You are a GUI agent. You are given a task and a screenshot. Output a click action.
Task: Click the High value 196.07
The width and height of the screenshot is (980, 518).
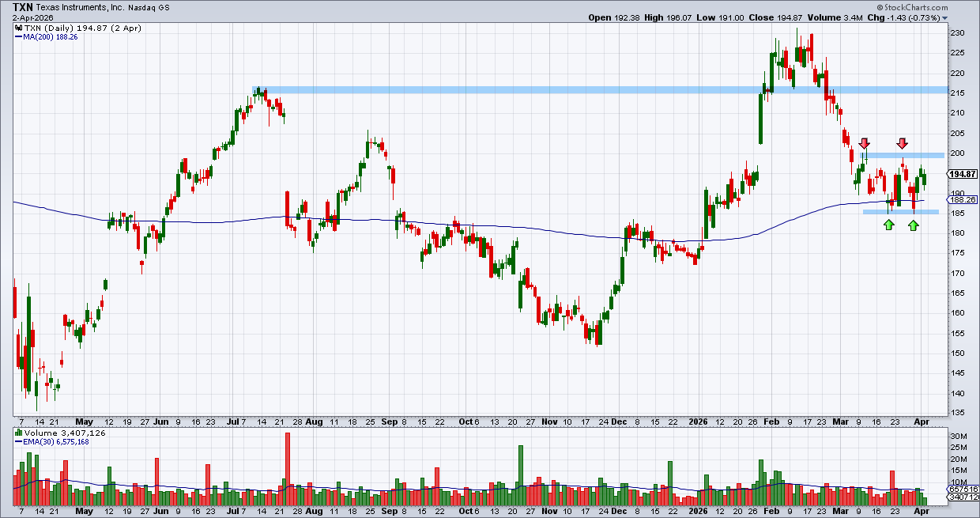(x=678, y=17)
